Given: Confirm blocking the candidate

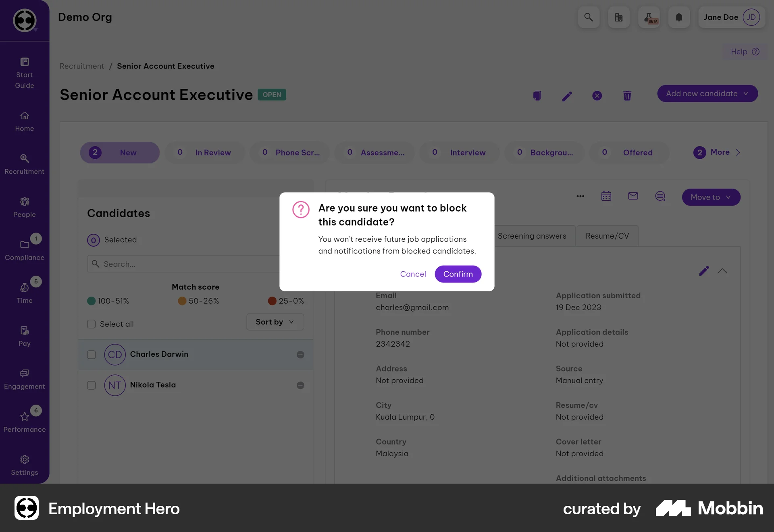Looking at the screenshot, I should (x=458, y=274).
